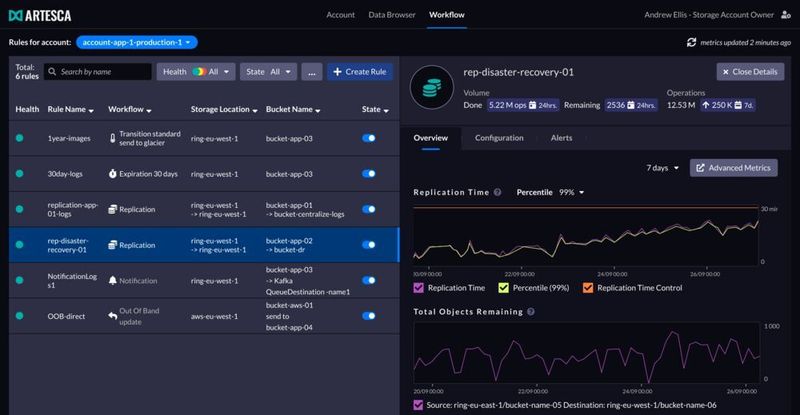
Task: Click the Create Rule button
Action: coord(360,72)
